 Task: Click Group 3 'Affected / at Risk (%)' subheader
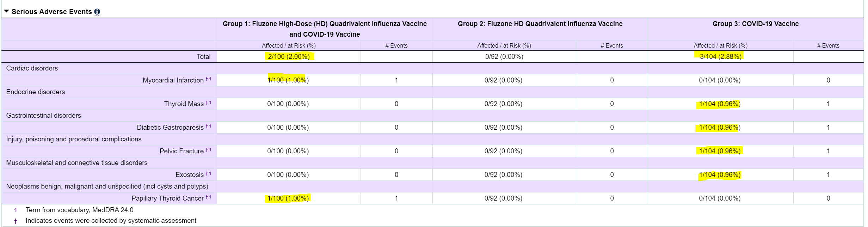(x=720, y=45)
